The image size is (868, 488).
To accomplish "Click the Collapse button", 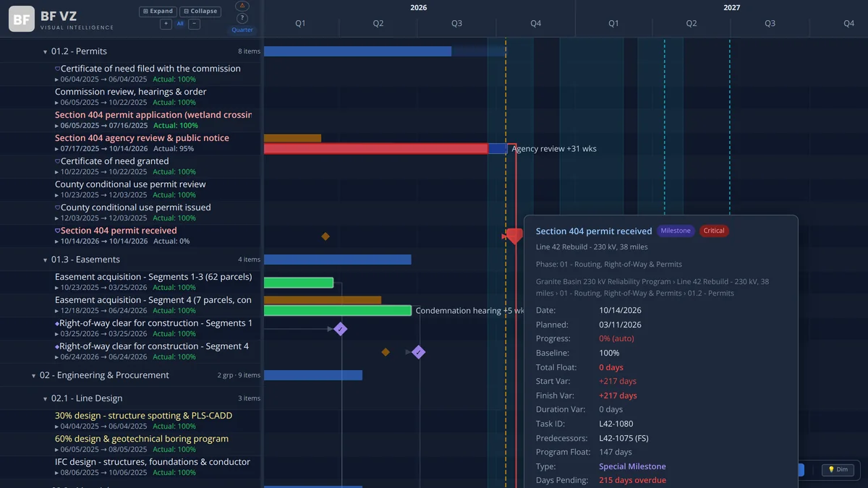I will tap(200, 12).
